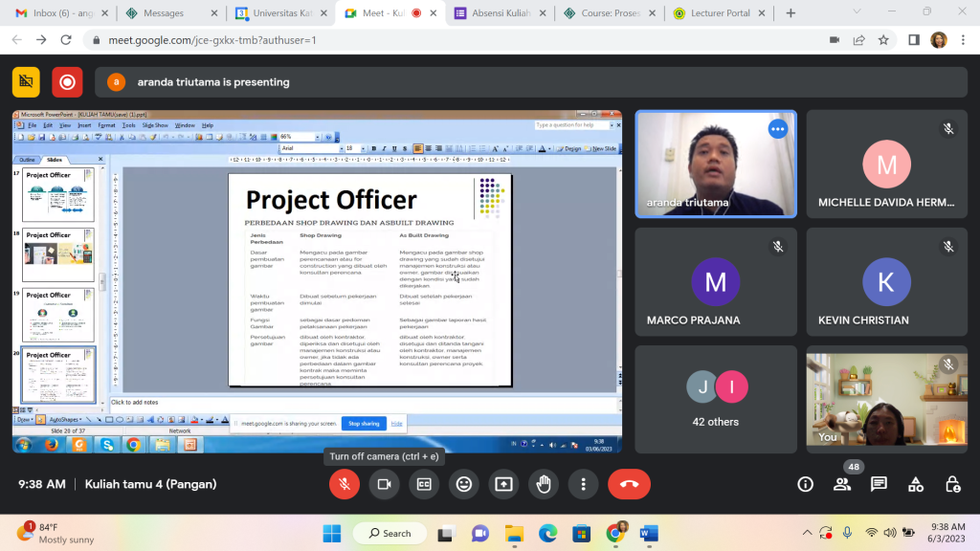Show everyone in the people panel
Screen dimensions: 980x551
pyautogui.click(x=841, y=484)
